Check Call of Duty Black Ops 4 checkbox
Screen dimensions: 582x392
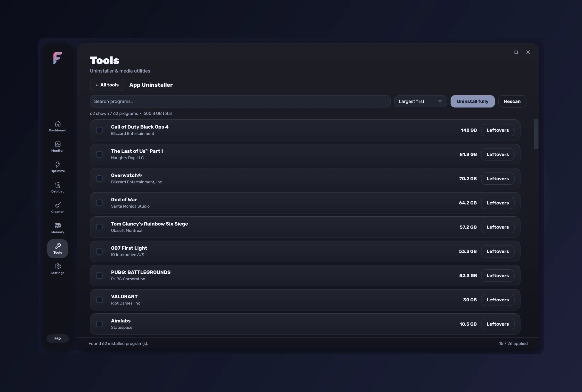coord(99,130)
